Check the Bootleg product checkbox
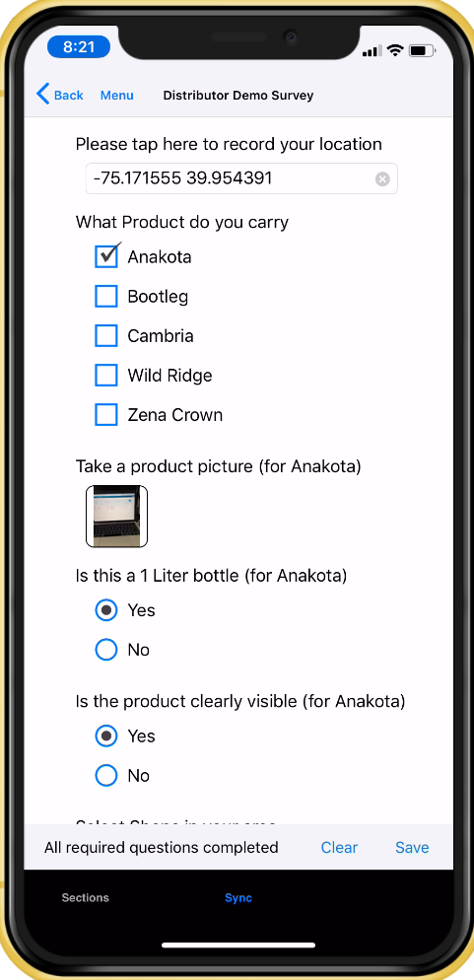 point(106,296)
